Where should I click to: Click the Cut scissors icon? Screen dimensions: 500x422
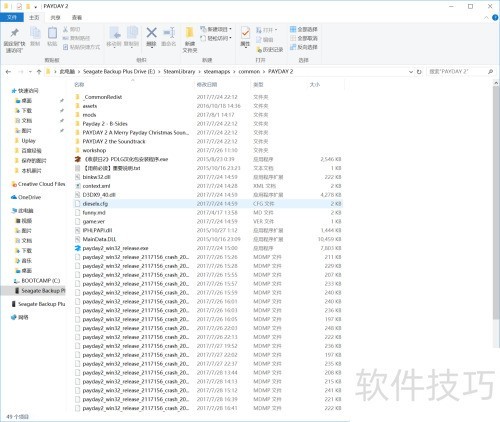pyautogui.click(x=66, y=29)
